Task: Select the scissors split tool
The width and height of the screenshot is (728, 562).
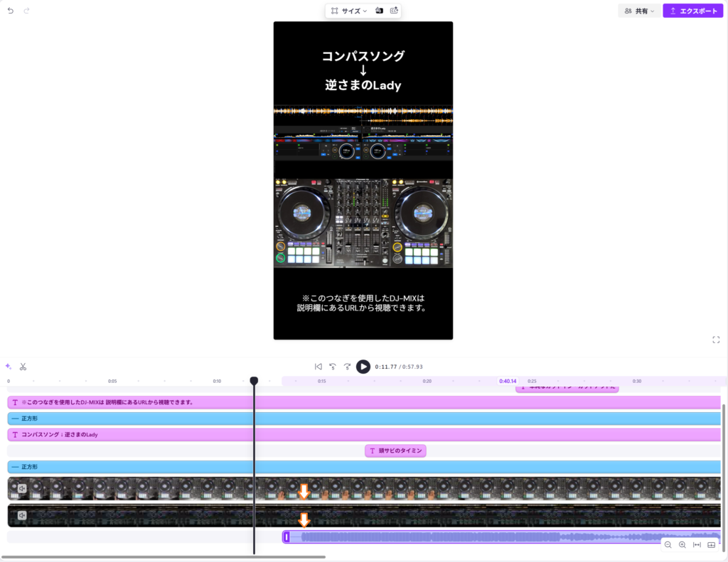Action: pyautogui.click(x=23, y=367)
